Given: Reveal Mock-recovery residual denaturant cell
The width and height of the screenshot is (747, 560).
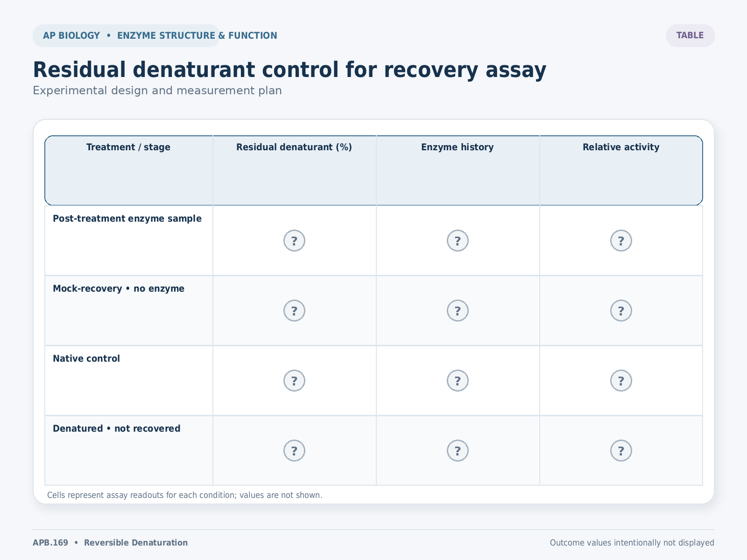Looking at the screenshot, I should pos(294,311).
